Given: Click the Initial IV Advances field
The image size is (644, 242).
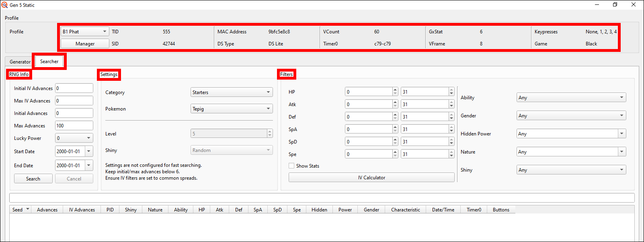Looking at the screenshot, I should click(74, 88).
